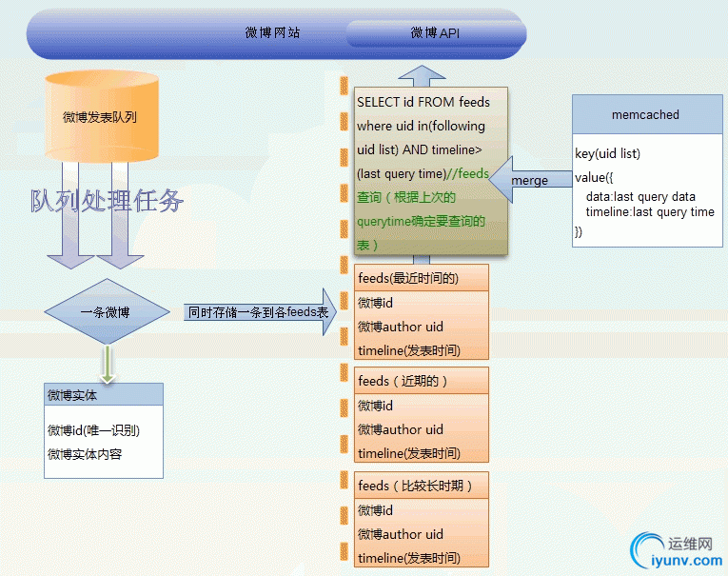Click 微博id in feeds（近期的）table
The height and width of the screenshot is (576, 728).
375,406
